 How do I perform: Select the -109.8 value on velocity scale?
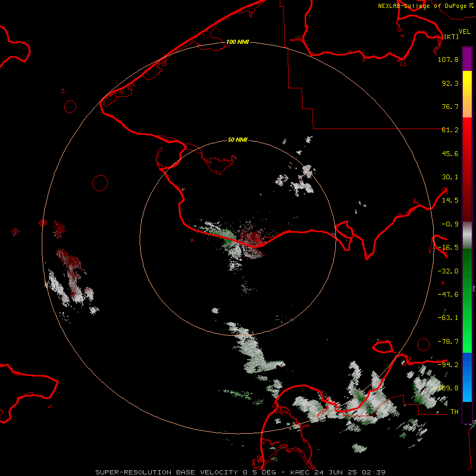446,388
